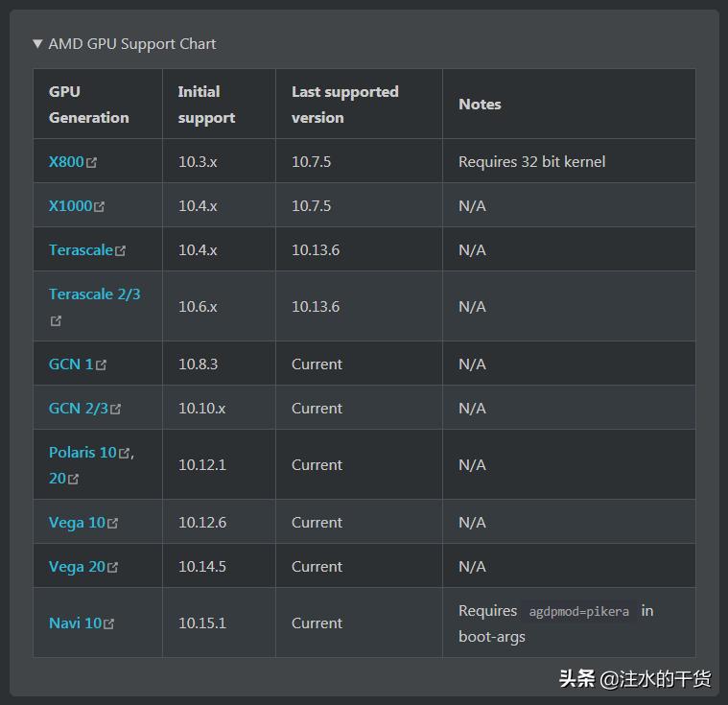The height and width of the screenshot is (705, 728).
Task: Follow the Polaris 20 link
Action: [x=58, y=478]
